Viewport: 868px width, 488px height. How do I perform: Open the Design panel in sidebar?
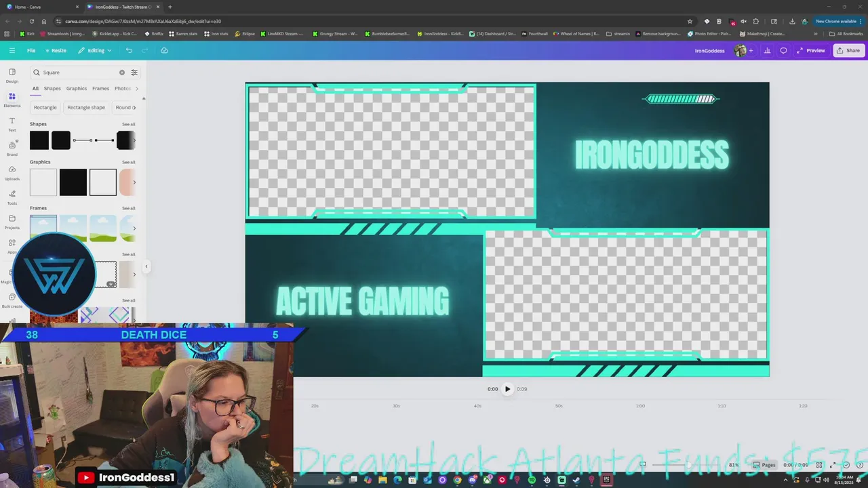coord(12,75)
